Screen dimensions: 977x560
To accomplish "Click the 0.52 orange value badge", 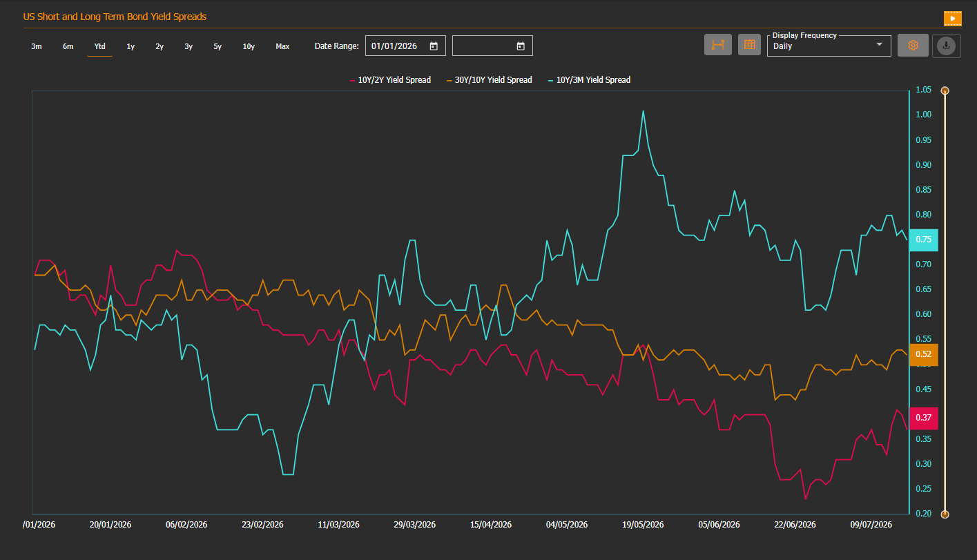I will pyautogui.click(x=924, y=354).
